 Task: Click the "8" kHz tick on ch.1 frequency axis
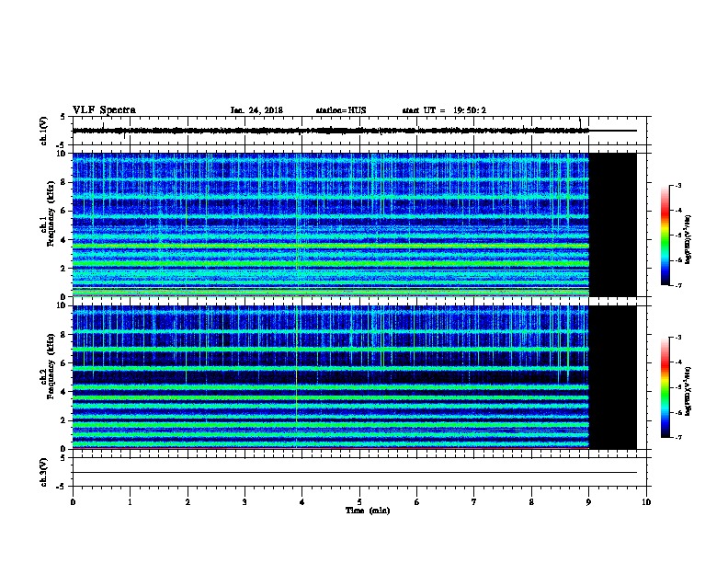click(63, 182)
